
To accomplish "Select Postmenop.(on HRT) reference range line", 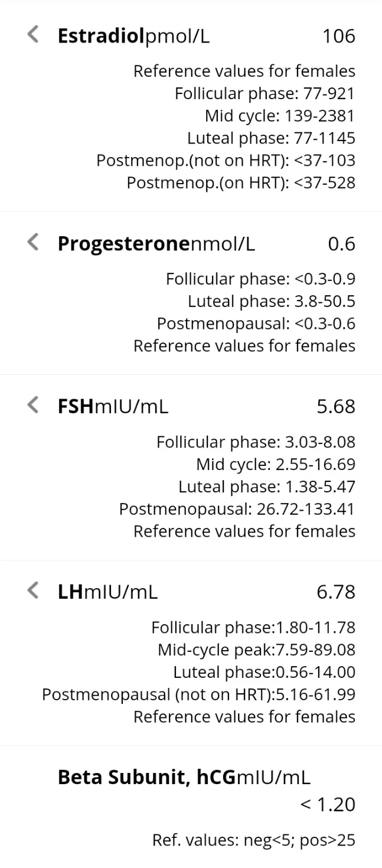I will [241, 182].
